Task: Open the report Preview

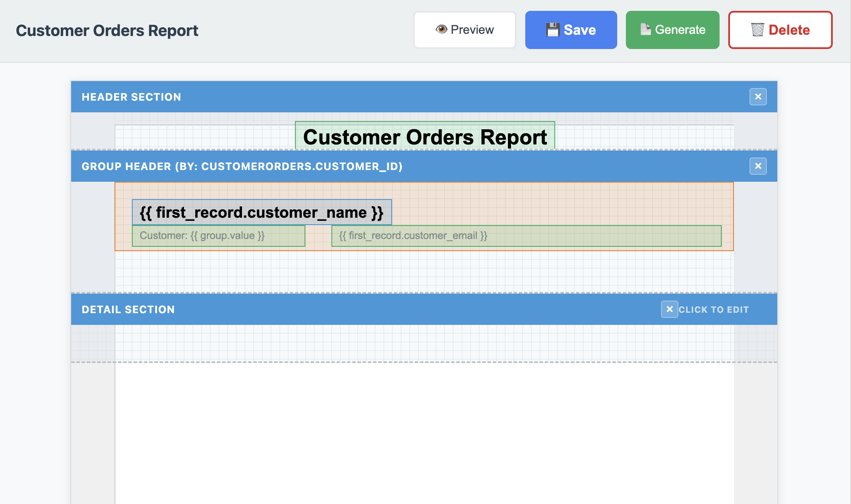Action: pyautogui.click(x=464, y=29)
